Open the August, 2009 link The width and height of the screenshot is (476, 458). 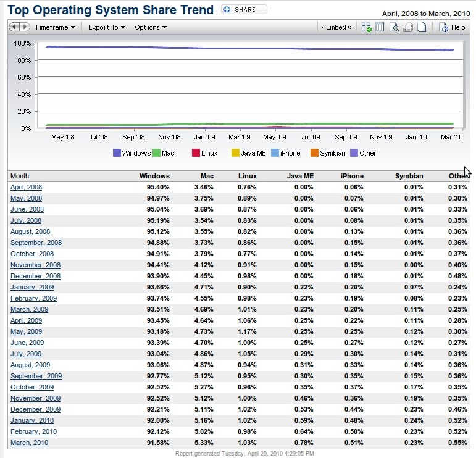point(30,365)
